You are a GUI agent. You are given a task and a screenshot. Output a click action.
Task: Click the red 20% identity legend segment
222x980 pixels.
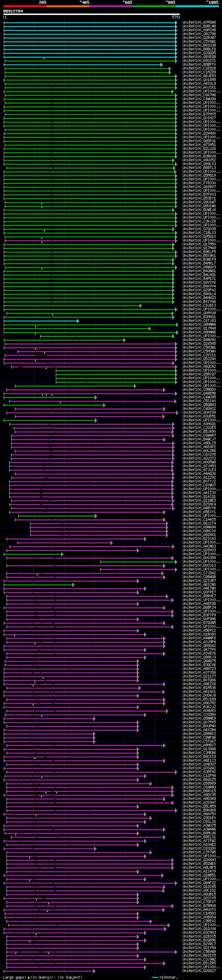25,6
